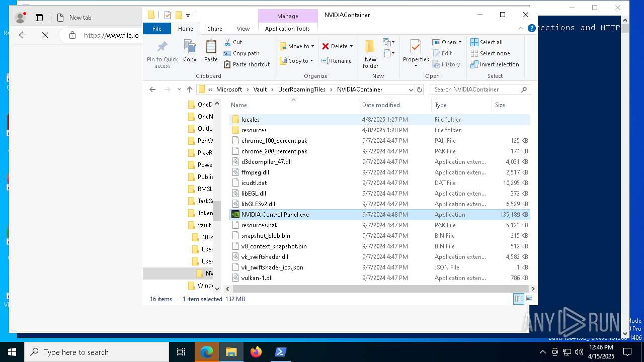Image resolution: width=644 pixels, height=362 pixels.
Task: Switch to the Home ribbon tab
Action: [x=185, y=29]
